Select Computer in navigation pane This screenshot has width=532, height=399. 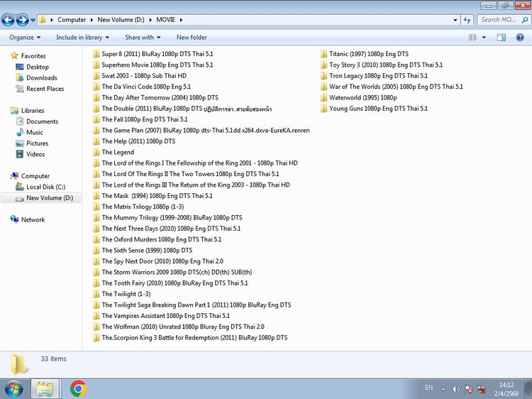pos(35,176)
